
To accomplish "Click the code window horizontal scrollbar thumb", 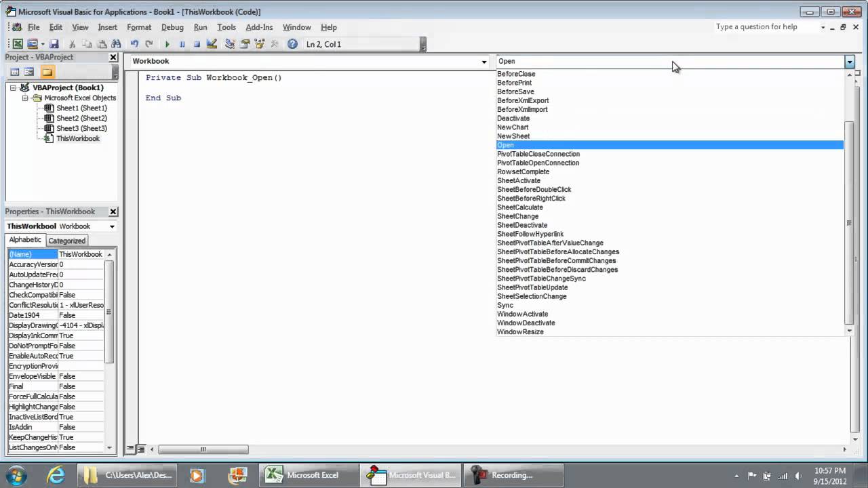I will (203, 449).
